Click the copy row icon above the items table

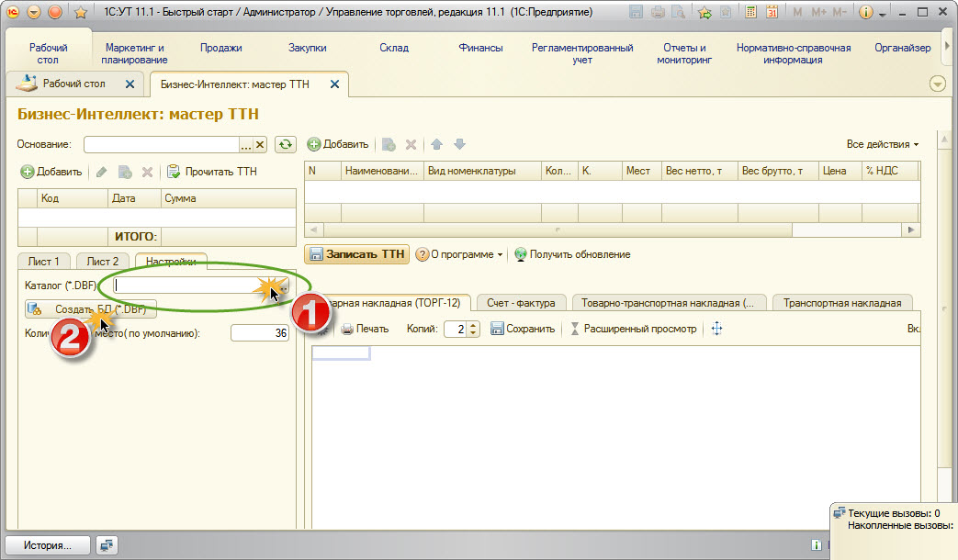click(389, 145)
